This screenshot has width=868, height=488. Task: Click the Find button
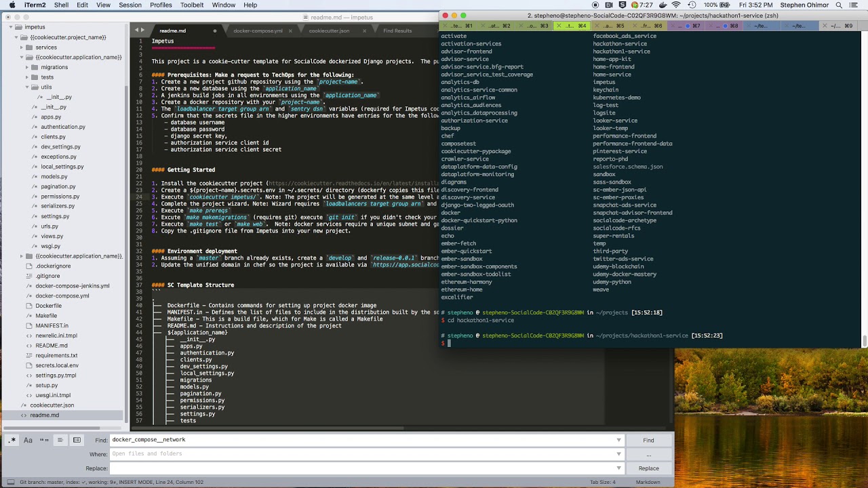click(x=648, y=441)
